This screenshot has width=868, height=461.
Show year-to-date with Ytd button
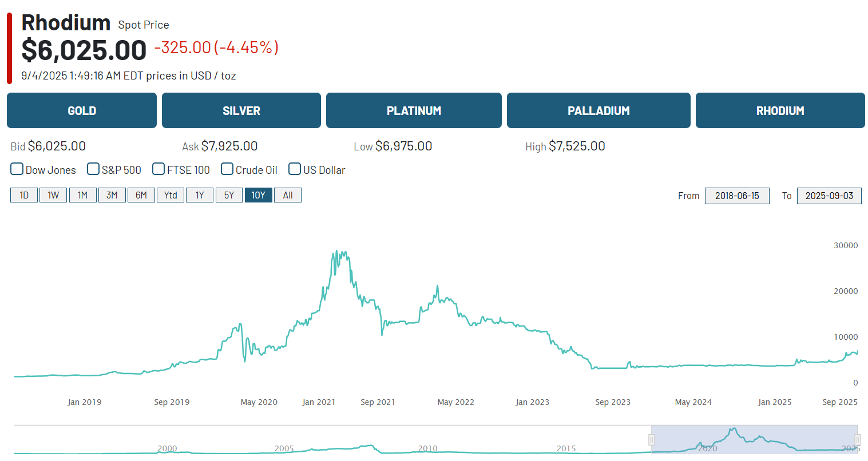[x=171, y=195]
